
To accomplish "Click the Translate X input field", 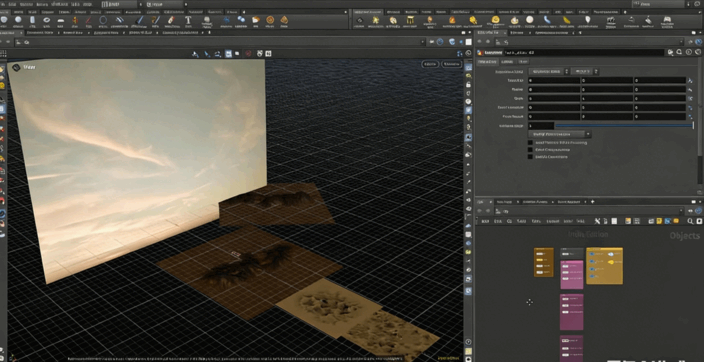I will tap(554, 80).
